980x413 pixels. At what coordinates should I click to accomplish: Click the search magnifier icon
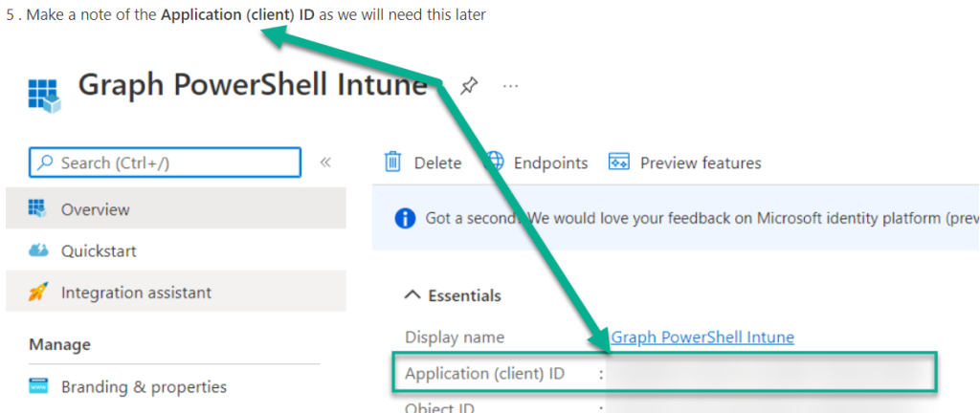[45, 163]
